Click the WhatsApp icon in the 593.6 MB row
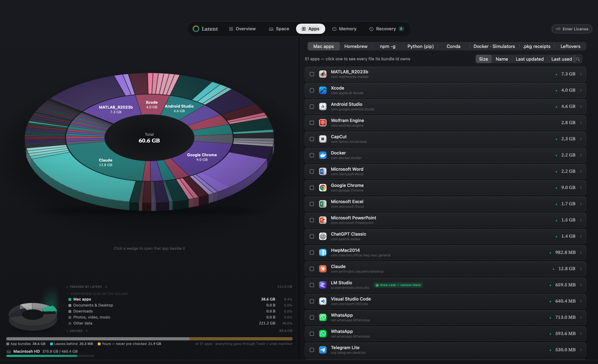 coord(323,334)
